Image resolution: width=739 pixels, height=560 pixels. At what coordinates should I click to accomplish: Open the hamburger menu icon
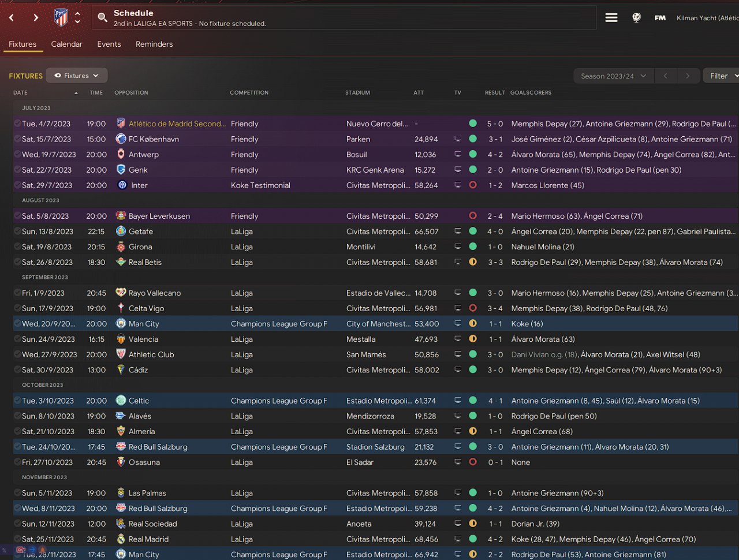click(611, 18)
